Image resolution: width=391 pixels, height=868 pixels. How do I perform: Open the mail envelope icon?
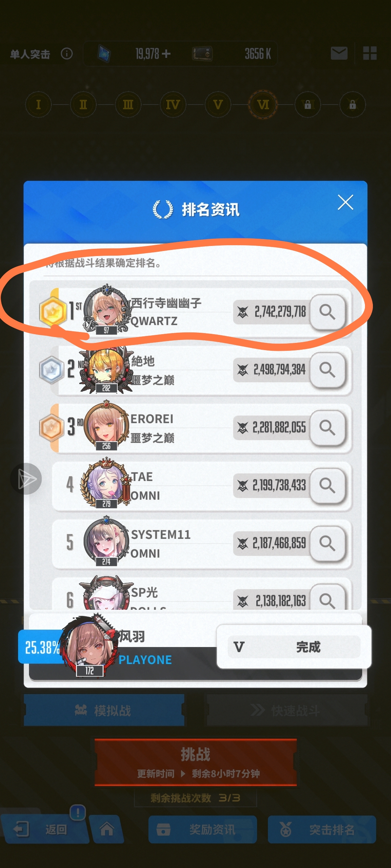[339, 54]
